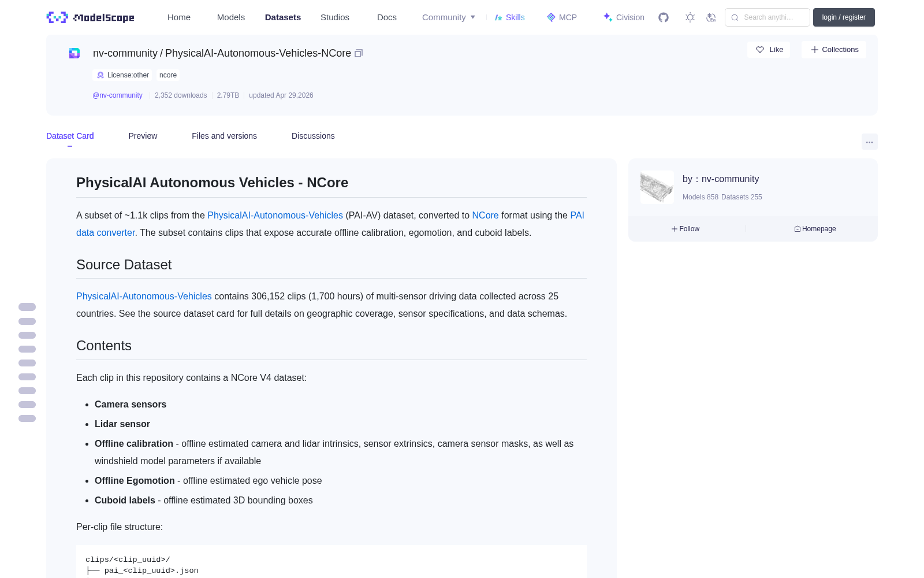Viewport: 924px width, 578px height.
Task: Select the Dataset Card tab
Action: [70, 136]
